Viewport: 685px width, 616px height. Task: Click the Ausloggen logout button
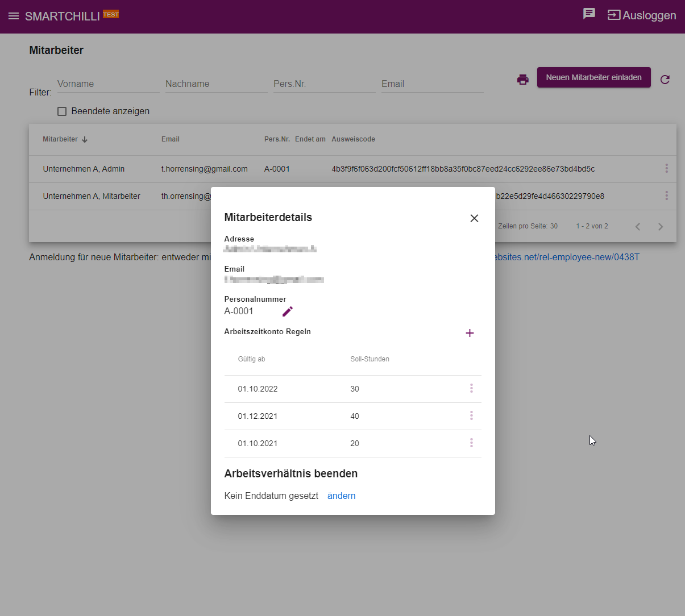pyautogui.click(x=642, y=15)
